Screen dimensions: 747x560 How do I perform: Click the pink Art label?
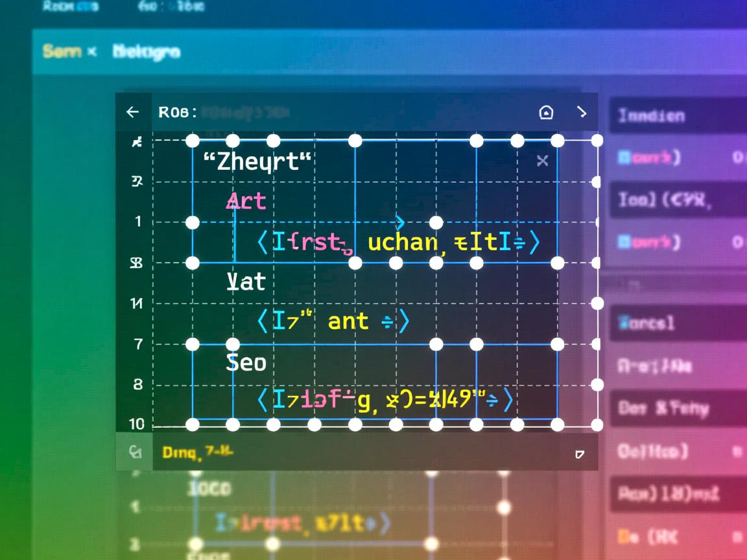point(246,202)
